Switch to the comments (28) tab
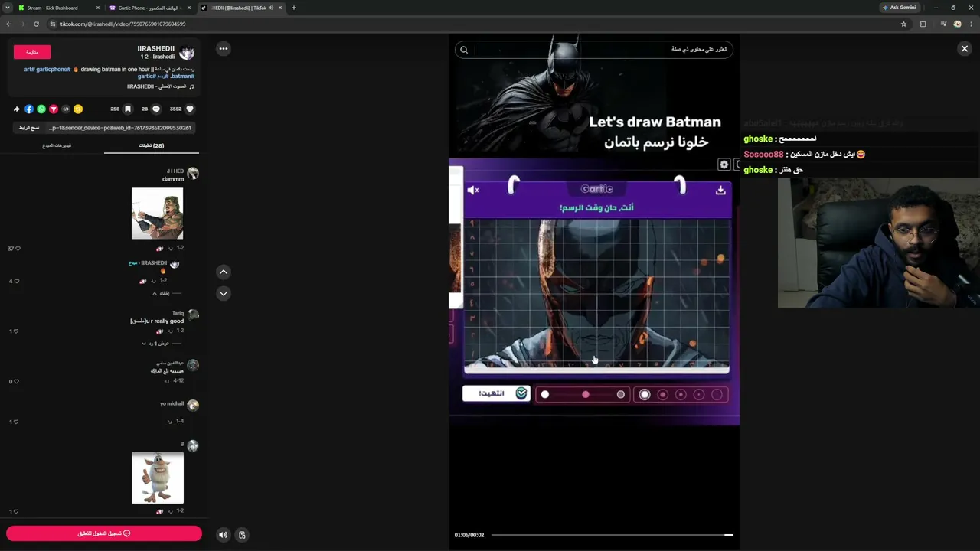This screenshot has height=551, width=980. point(152,145)
